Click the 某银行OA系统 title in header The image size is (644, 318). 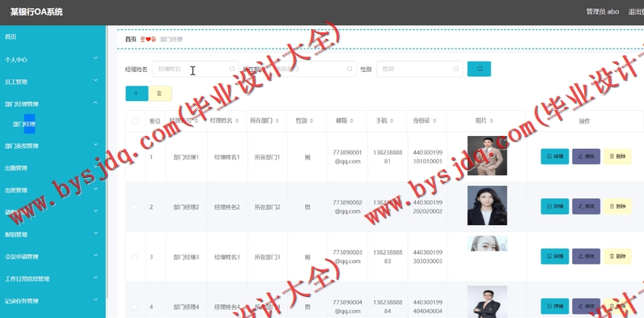(36, 12)
